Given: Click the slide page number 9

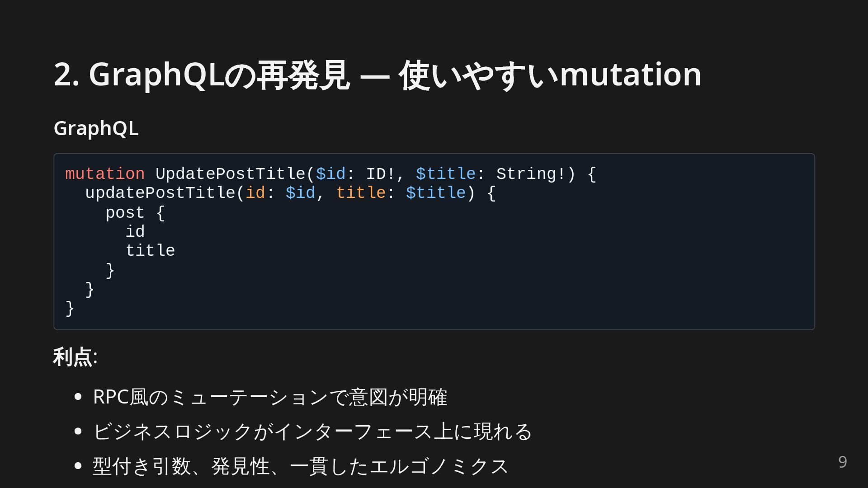Looking at the screenshot, I should point(842,462).
